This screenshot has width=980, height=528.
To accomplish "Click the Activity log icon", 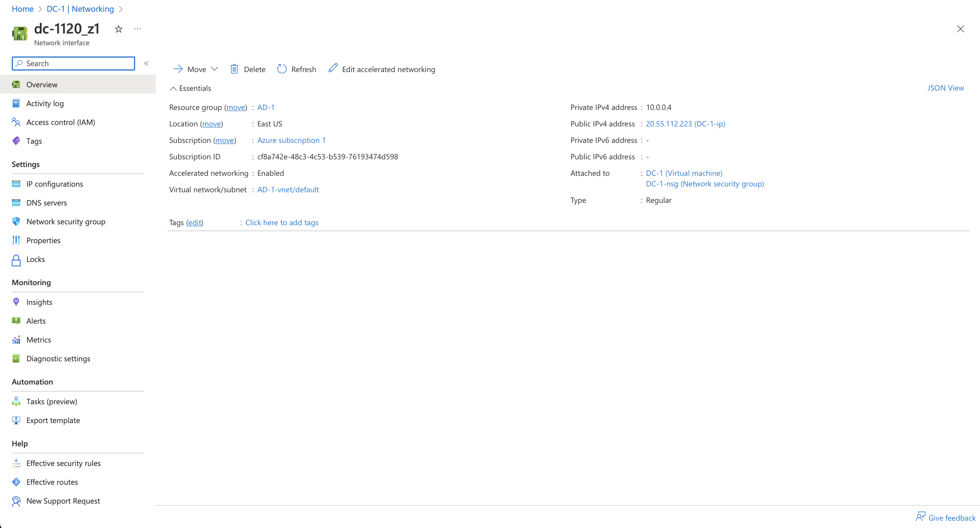I will click(16, 103).
